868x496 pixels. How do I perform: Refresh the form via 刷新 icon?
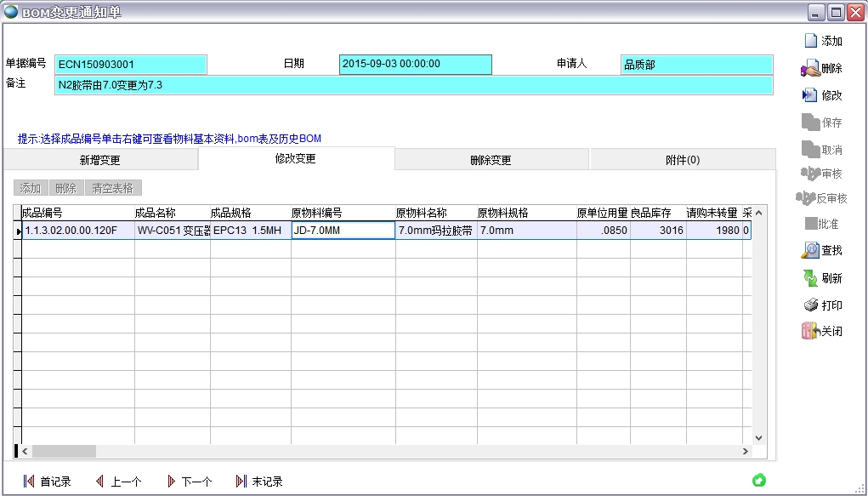pyautogui.click(x=810, y=278)
